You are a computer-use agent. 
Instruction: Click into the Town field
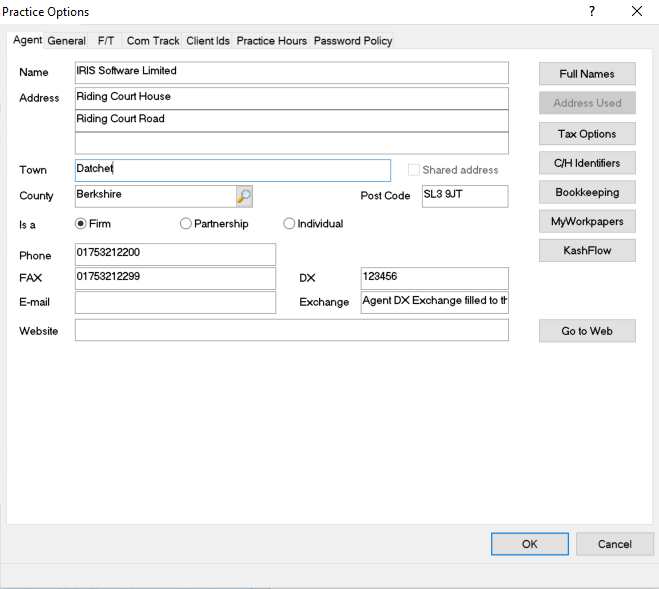(x=233, y=170)
